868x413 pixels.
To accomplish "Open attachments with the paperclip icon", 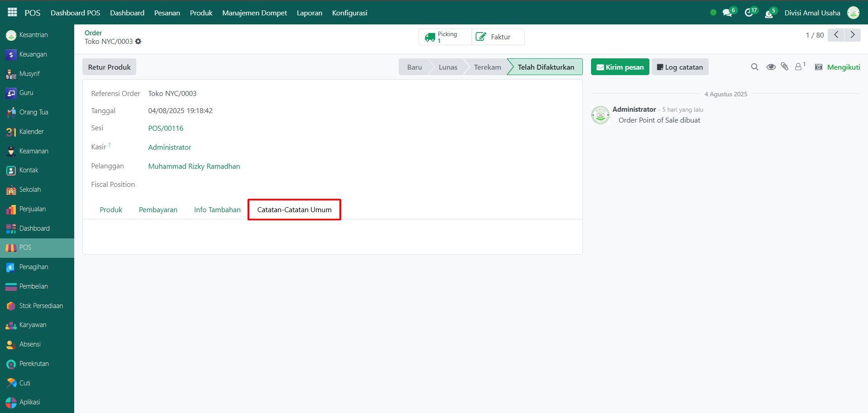I will point(785,67).
